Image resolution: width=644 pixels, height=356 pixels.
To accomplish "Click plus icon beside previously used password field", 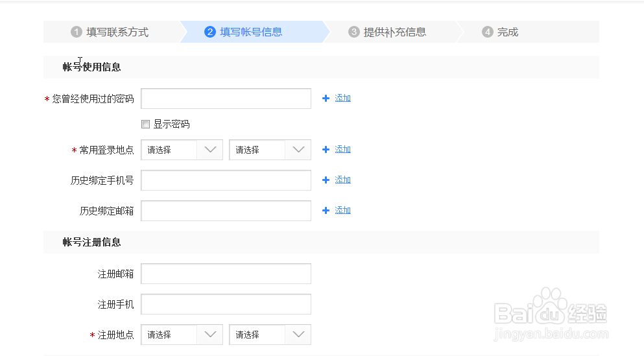I will (326, 99).
